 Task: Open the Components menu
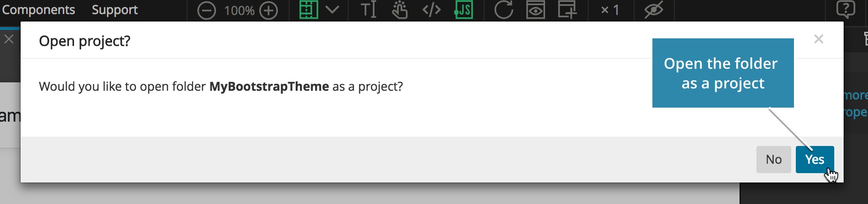coord(38,10)
